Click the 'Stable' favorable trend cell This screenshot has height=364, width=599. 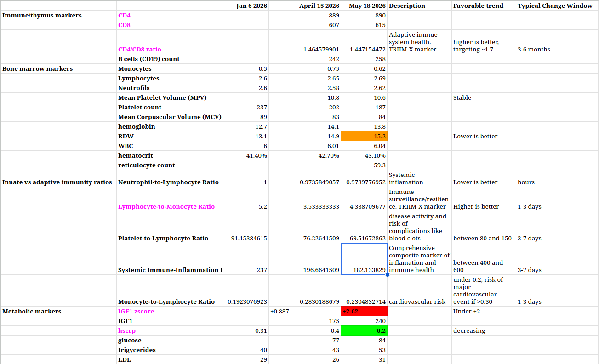pos(484,97)
